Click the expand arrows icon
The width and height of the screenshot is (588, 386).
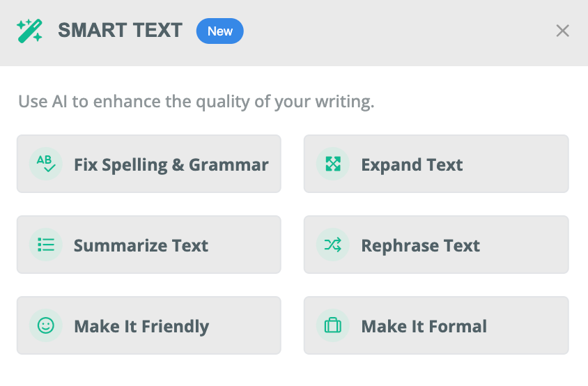(332, 164)
